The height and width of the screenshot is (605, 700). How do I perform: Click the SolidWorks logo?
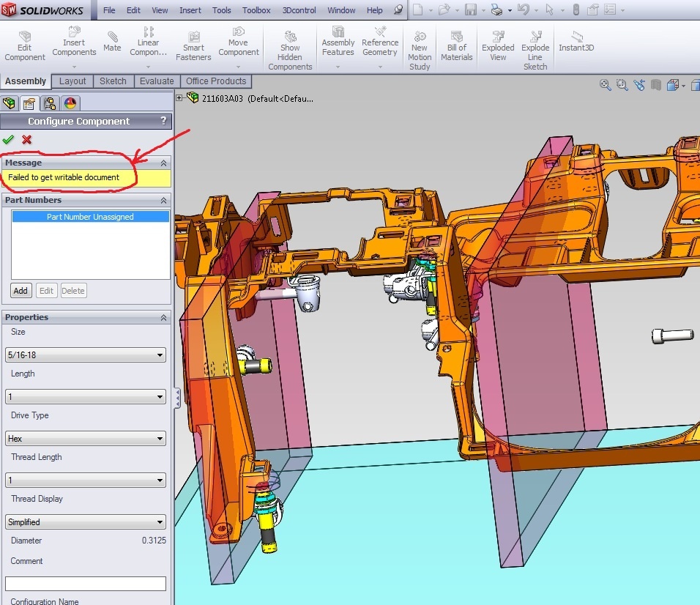(43, 10)
